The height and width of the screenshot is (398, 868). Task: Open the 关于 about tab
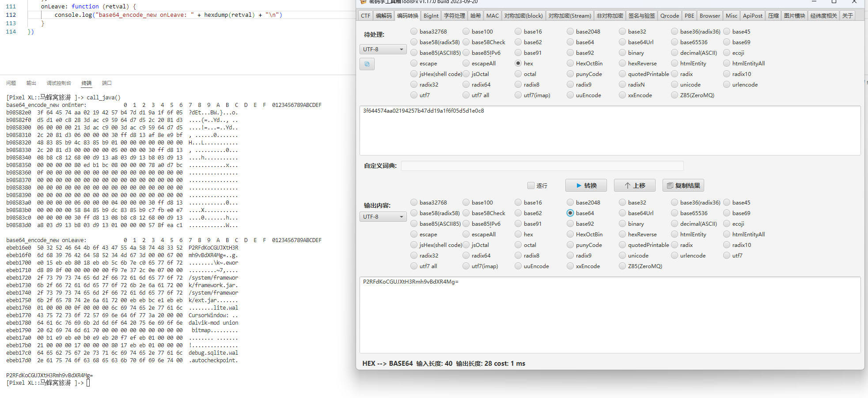click(847, 16)
